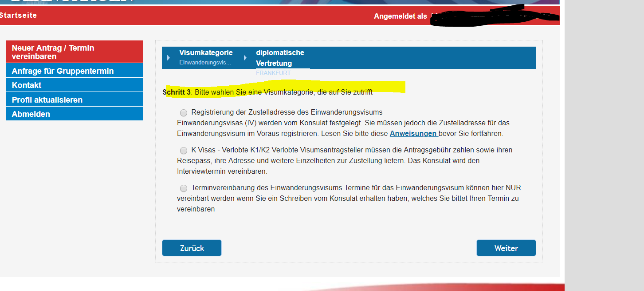Click the FRANKFURT label under the breadcrumb
The height and width of the screenshot is (291, 644).
coord(273,73)
